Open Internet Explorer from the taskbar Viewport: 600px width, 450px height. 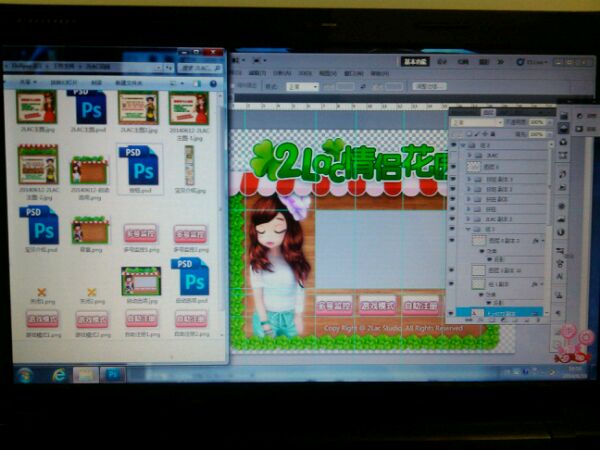pyautogui.click(x=58, y=375)
